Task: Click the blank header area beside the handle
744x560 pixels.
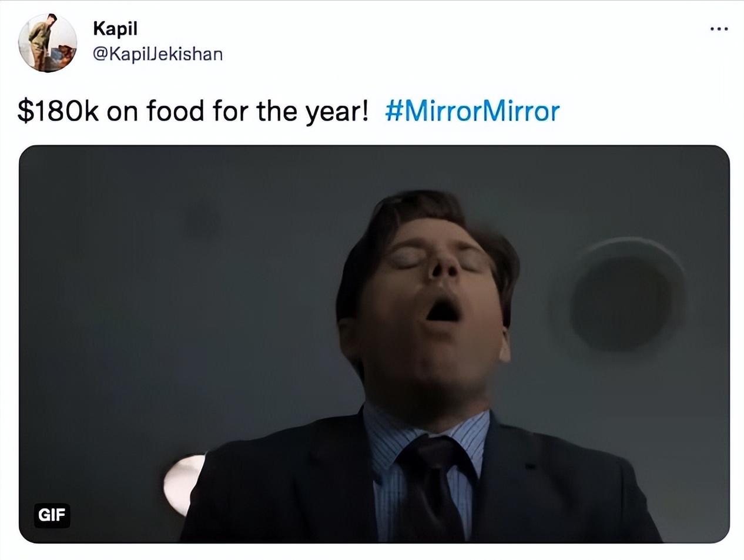Action: tap(441, 41)
